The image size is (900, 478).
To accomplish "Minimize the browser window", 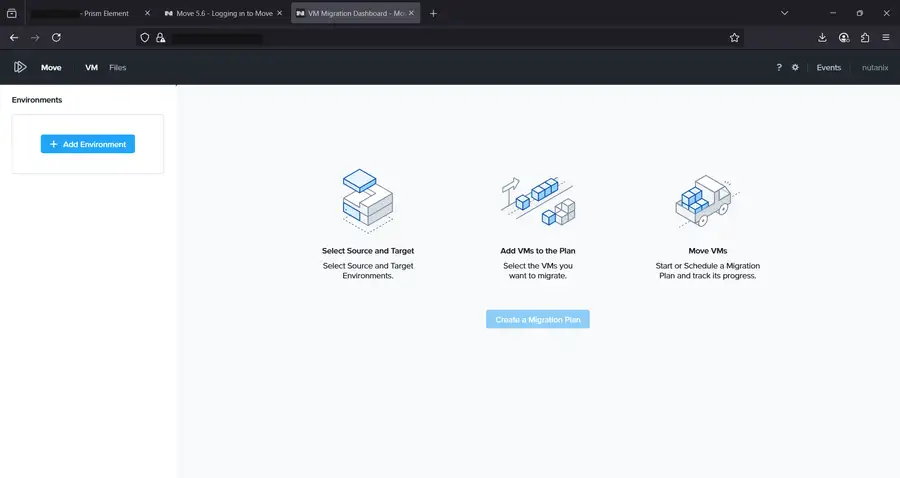I will point(833,13).
